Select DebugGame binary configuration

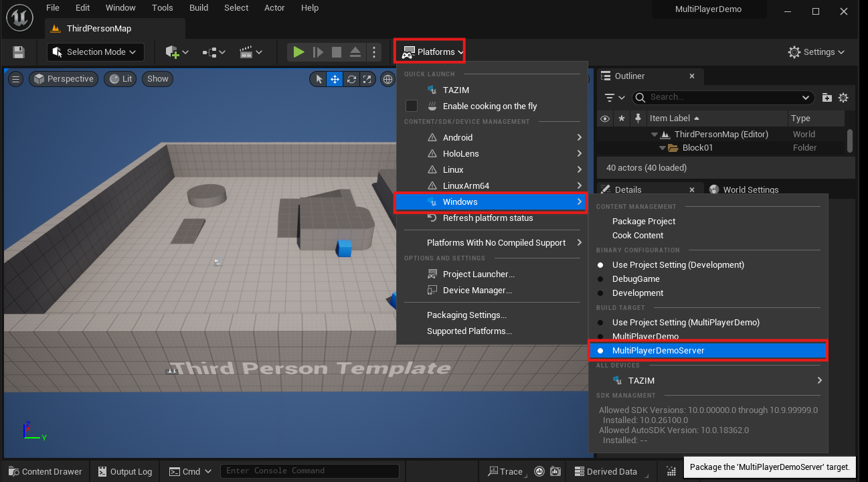point(636,279)
